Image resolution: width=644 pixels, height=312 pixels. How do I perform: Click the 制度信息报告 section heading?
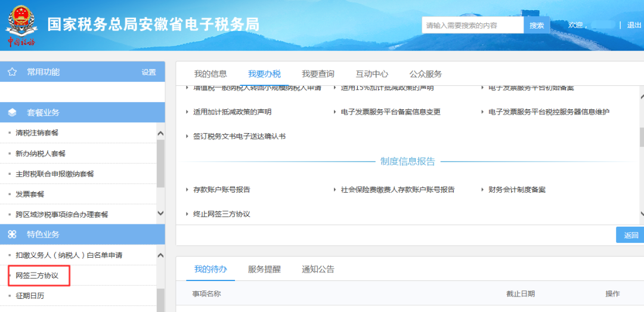pyautogui.click(x=407, y=162)
